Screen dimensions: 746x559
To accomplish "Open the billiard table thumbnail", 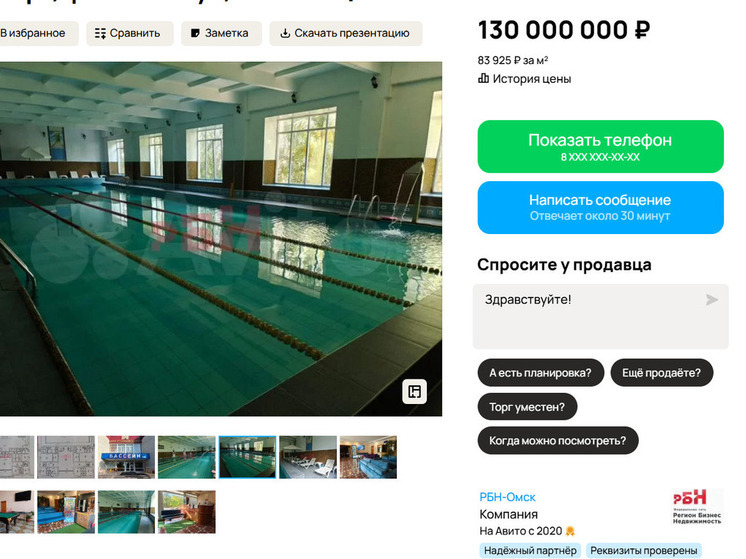I will (x=17, y=512).
